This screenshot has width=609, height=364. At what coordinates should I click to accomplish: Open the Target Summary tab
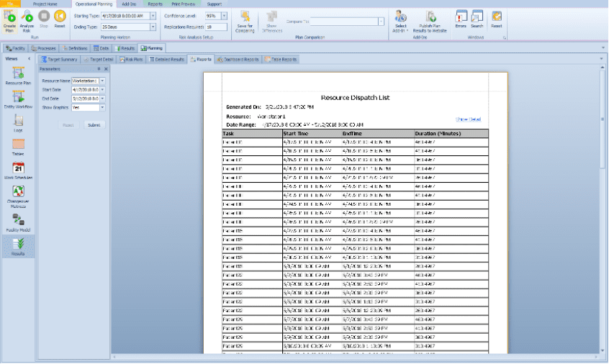59,60
